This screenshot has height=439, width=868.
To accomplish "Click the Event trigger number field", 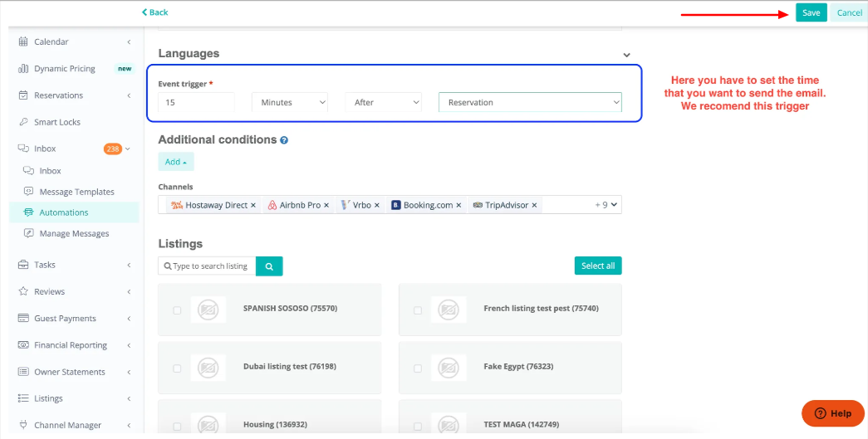I will (196, 103).
